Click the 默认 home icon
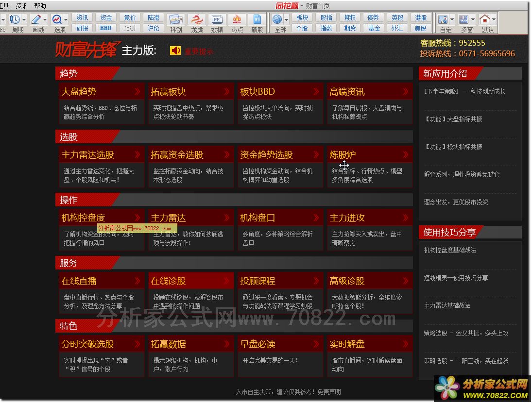 pos(484,19)
